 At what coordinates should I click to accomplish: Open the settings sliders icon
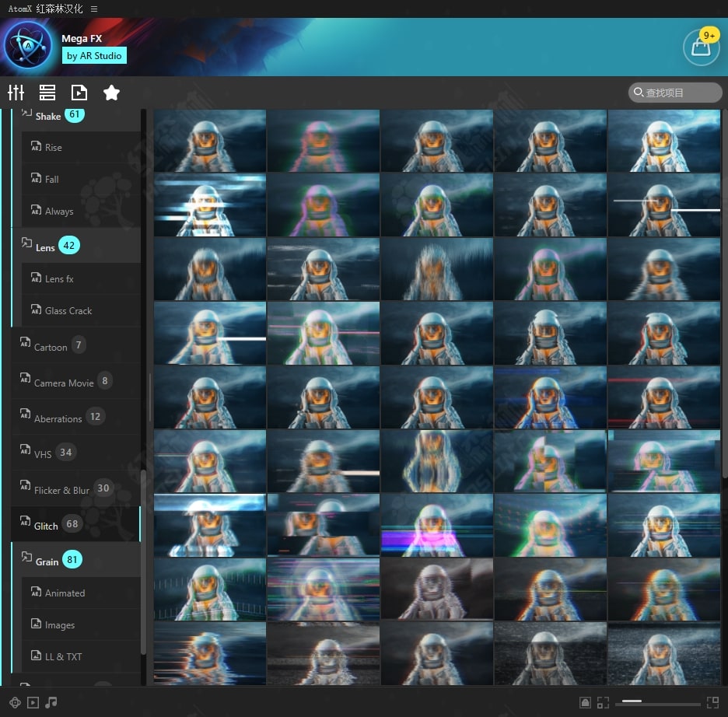point(16,93)
